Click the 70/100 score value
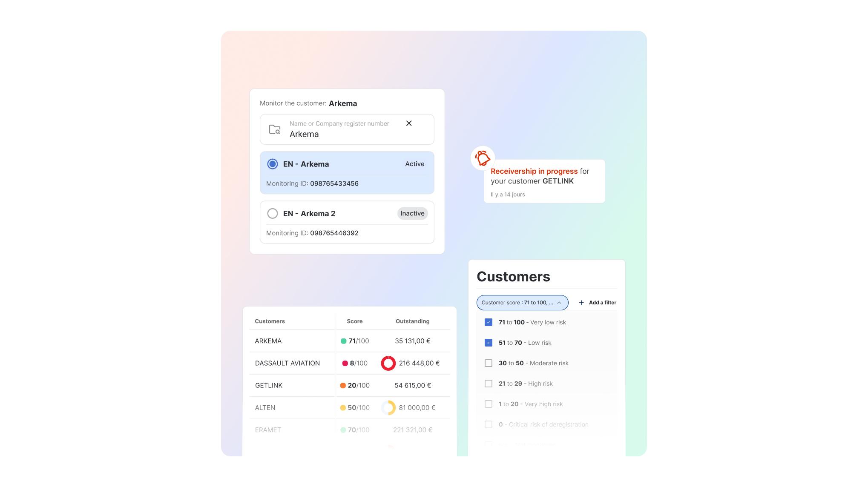This screenshot has height=487, width=868. (359, 430)
